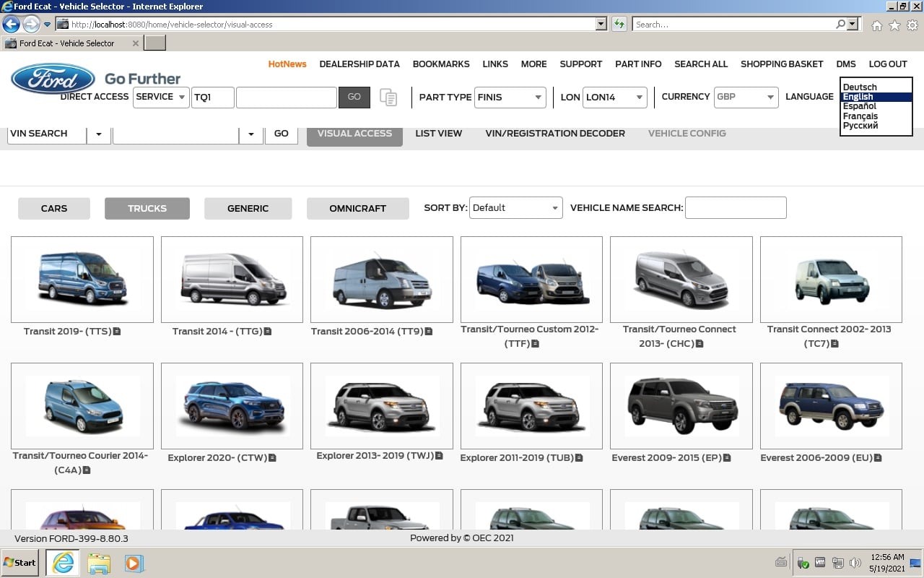Open info icon next to Transit 2006-2014 (TT9)
Screen dimensions: 924x578
(x=429, y=332)
